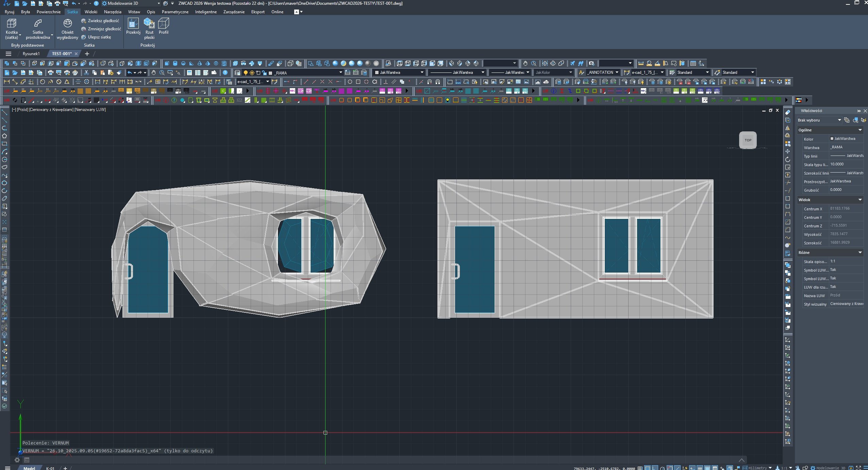
Task: Collapse the Ogólne properties section
Action: [860, 130]
